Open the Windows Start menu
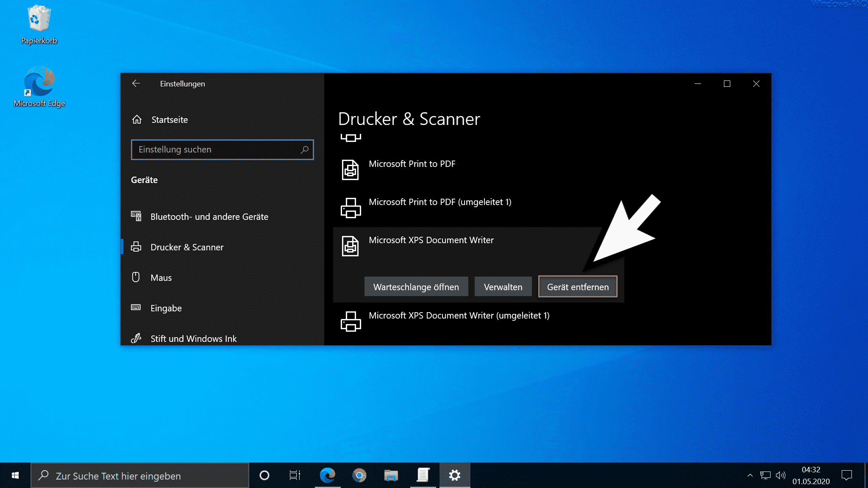Viewport: 868px width, 488px height. tap(15, 475)
